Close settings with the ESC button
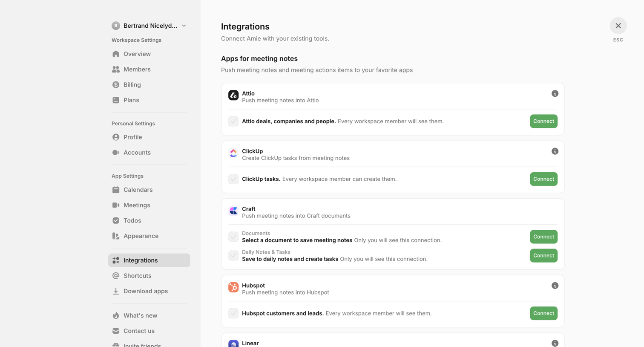The width and height of the screenshot is (644, 347). pyautogui.click(x=618, y=26)
